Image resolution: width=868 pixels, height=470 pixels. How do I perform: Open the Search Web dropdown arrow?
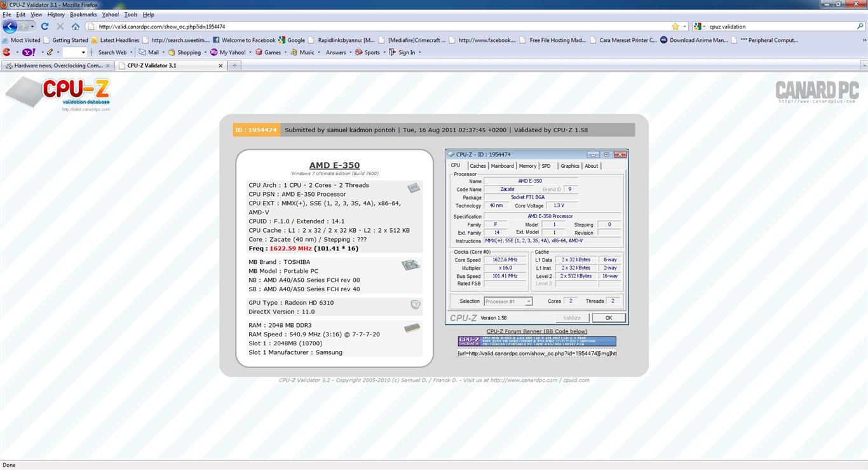point(132,52)
